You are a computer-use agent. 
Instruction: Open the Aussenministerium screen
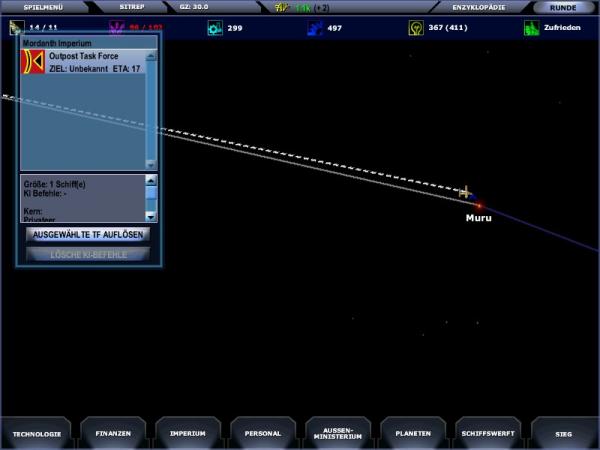click(x=338, y=434)
